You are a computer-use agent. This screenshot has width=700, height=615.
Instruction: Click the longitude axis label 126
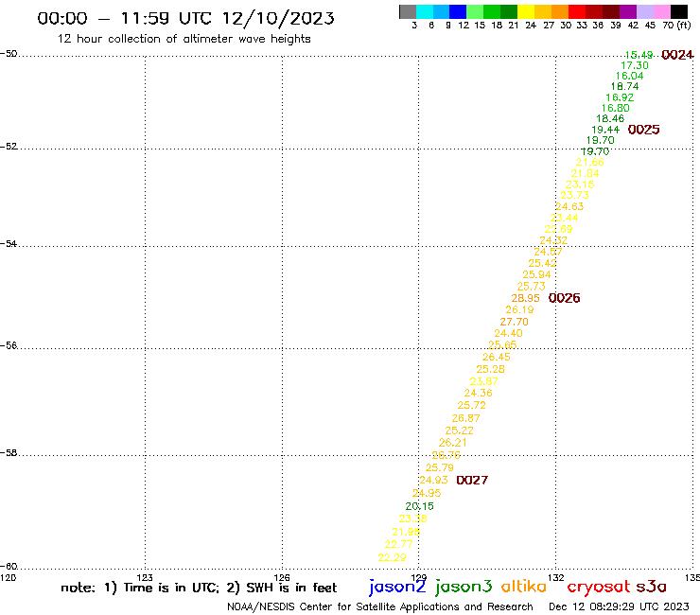[282, 577]
